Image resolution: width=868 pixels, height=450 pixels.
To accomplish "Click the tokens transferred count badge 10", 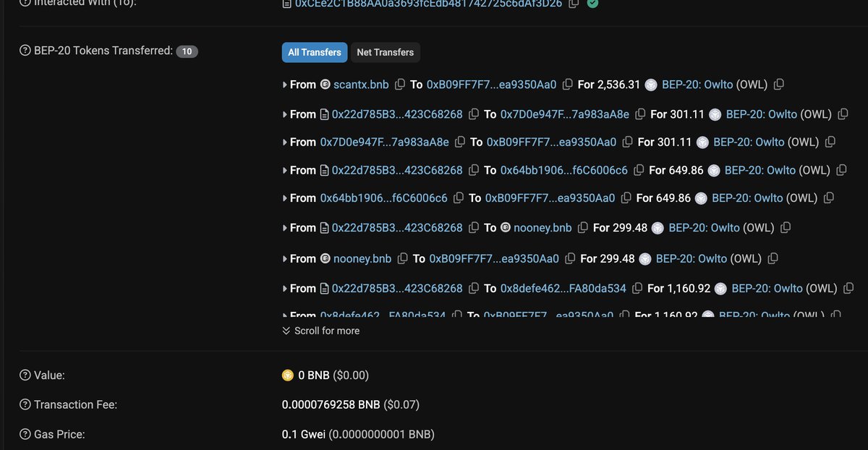I will click(187, 51).
